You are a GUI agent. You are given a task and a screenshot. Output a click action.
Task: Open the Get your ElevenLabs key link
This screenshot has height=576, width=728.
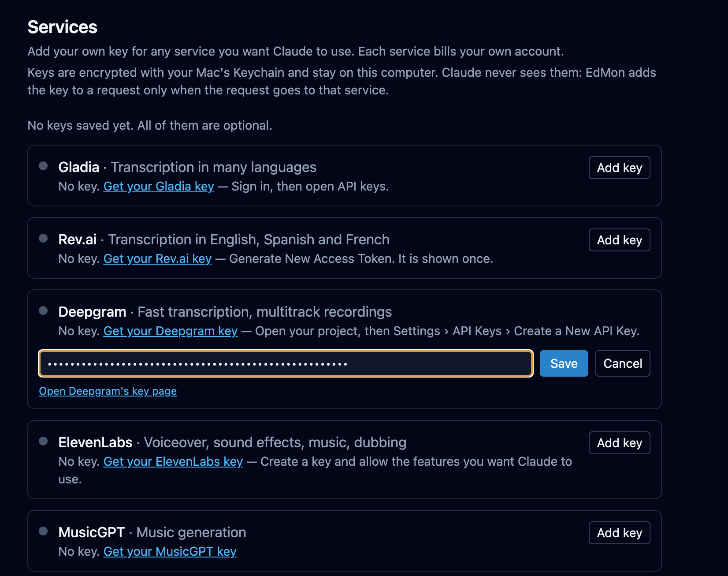tap(173, 462)
